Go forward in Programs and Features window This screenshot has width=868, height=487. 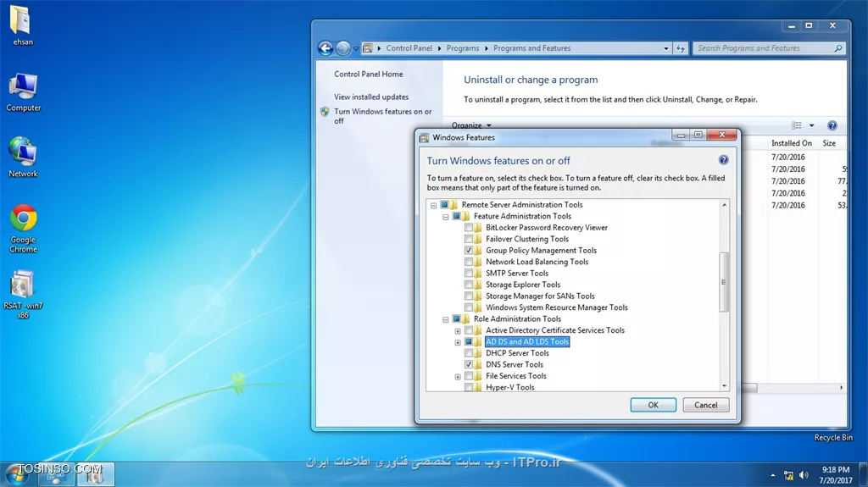343,49
